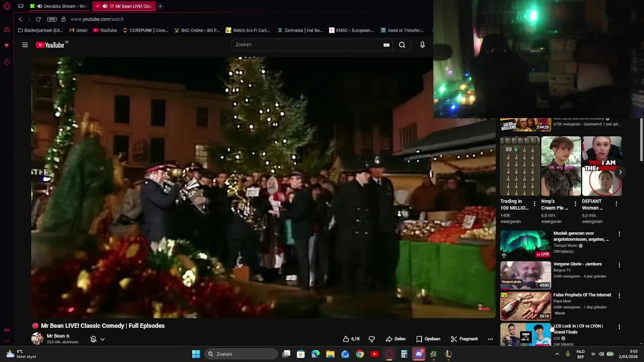Show hidden system tray icons chevron
The image size is (644, 362).
click(557, 354)
